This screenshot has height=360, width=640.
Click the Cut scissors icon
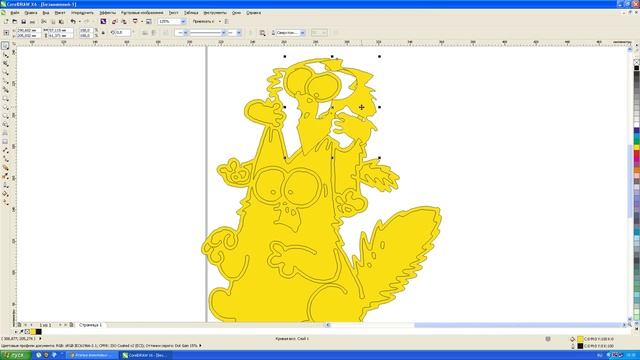pos(44,21)
